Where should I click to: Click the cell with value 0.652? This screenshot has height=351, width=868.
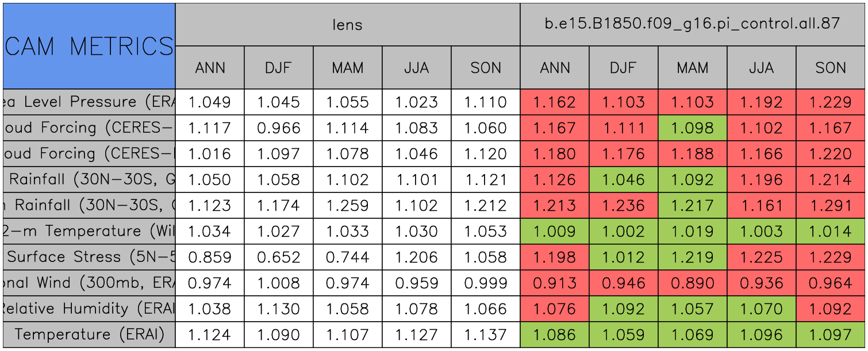click(279, 257)
